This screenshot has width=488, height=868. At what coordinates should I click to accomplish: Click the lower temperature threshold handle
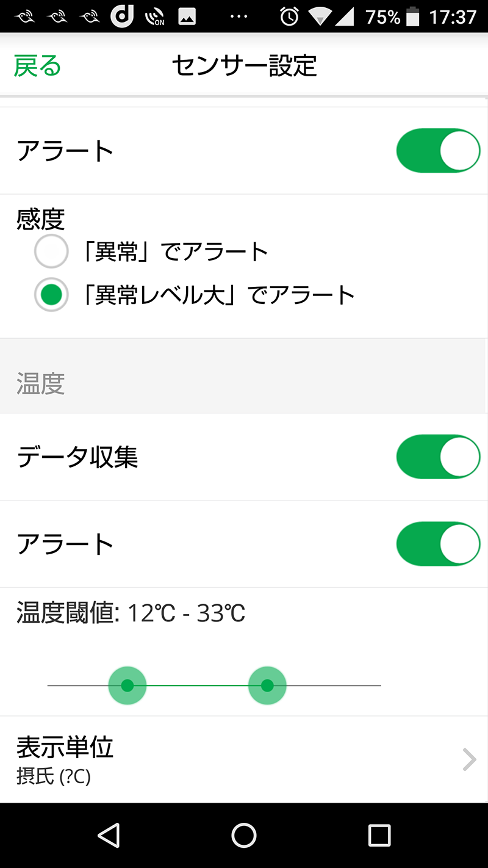click(127, 685)
